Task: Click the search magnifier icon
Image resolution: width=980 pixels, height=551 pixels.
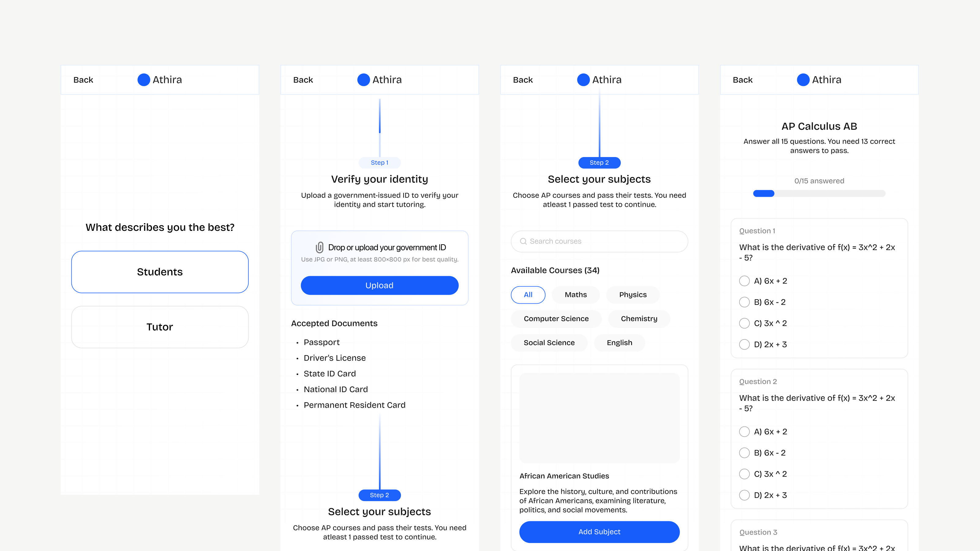Action: (523, 242)
